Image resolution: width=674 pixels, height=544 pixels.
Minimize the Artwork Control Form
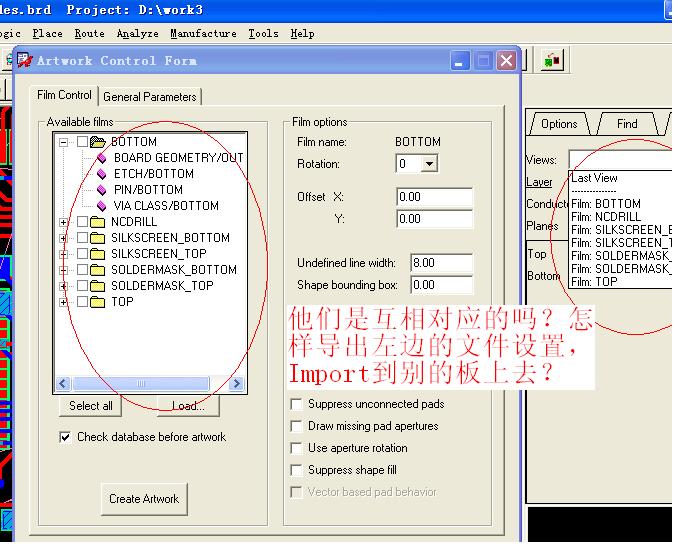click(460, 61)
